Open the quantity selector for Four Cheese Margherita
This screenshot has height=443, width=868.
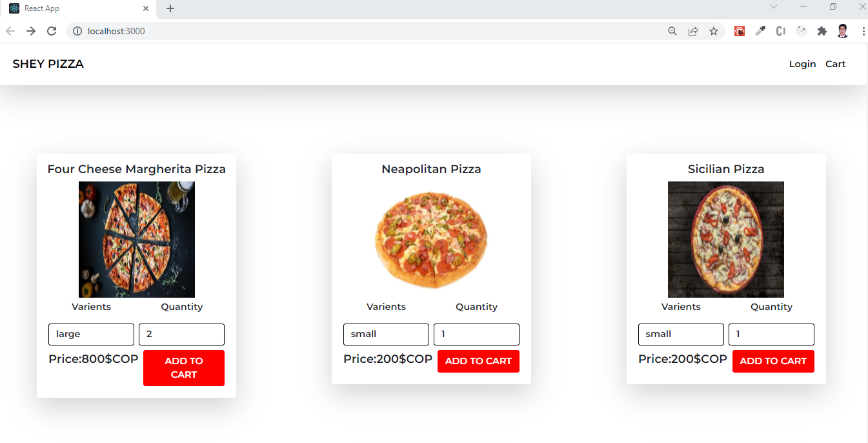point(181,334)
